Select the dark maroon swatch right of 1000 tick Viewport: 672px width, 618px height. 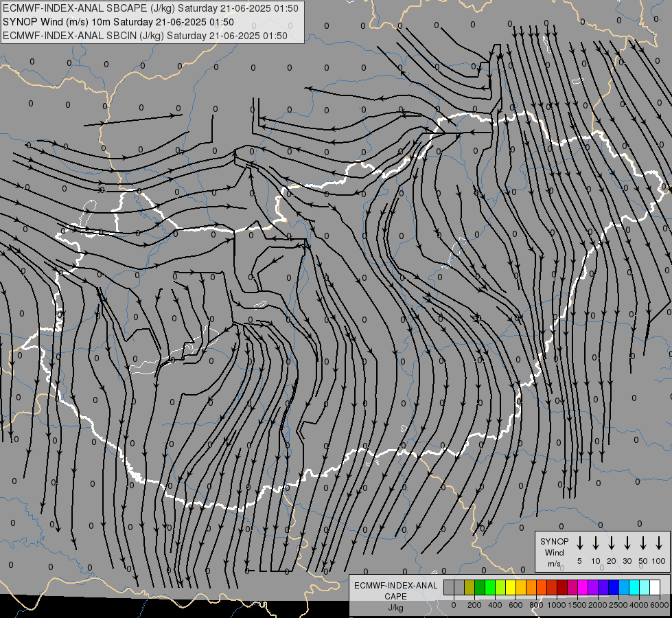point(562,587)
